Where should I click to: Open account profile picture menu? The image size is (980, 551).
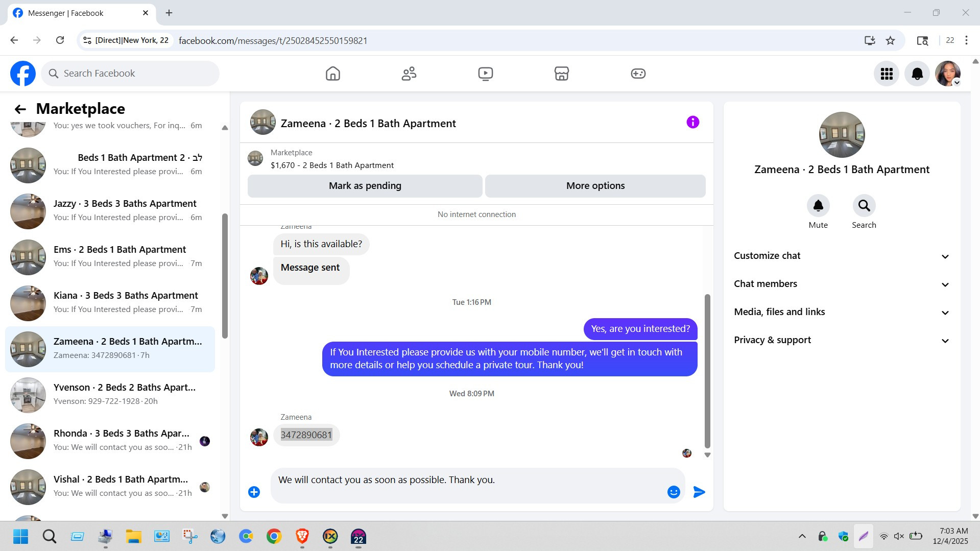point(948,74)
